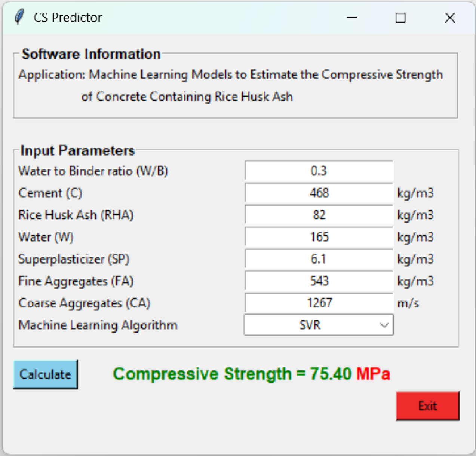Click the Water to Binder ratio field
Viewport: 476px width, 456px height.
coord(319,171)
